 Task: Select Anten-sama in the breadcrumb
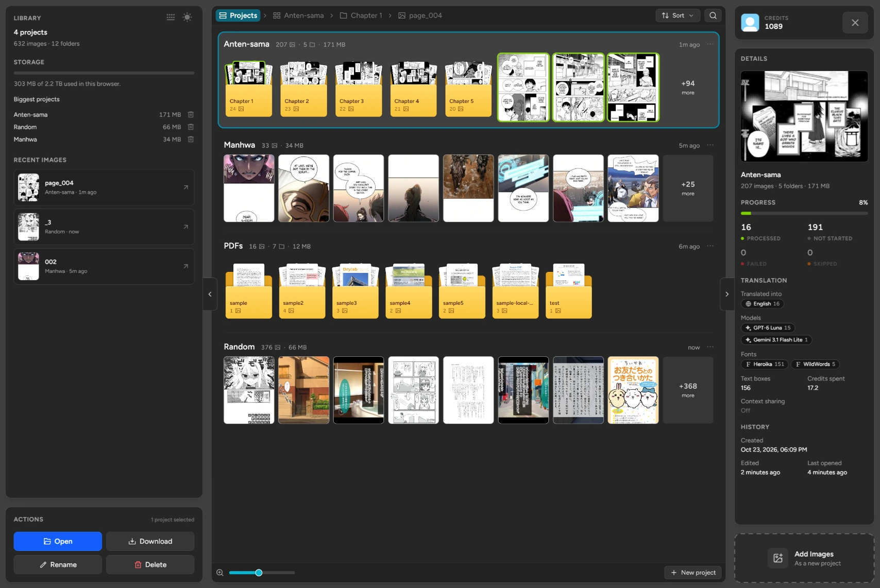(x=298, y=15)
